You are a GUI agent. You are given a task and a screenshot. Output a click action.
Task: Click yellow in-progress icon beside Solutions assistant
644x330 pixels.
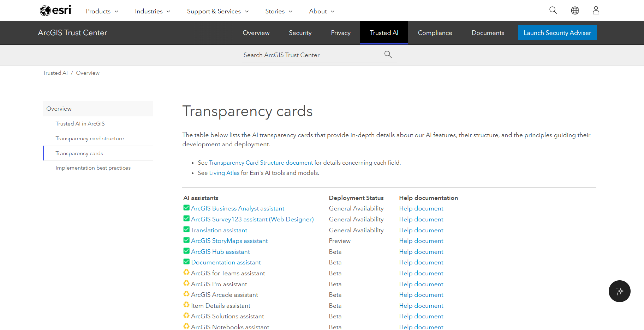point(186,316)
